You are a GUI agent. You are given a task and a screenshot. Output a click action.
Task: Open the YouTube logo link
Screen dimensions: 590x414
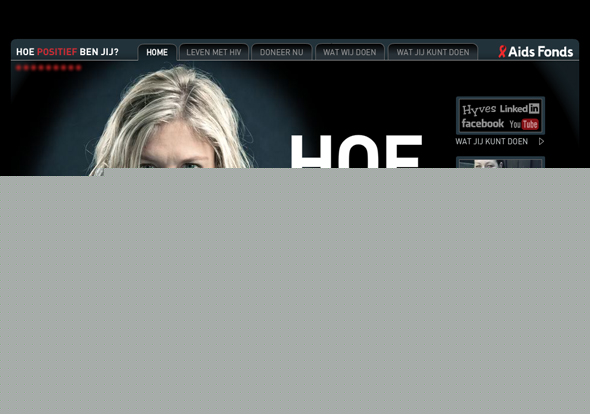point(524,124)
